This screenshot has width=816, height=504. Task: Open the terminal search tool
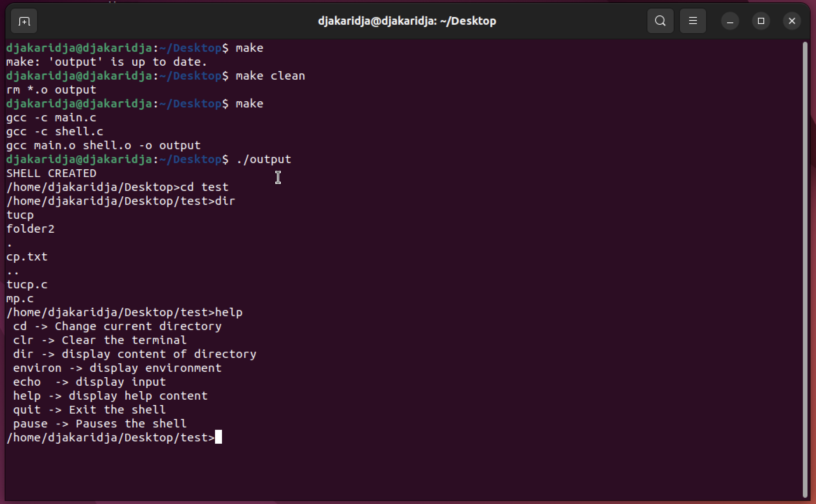tap(660, 21)
